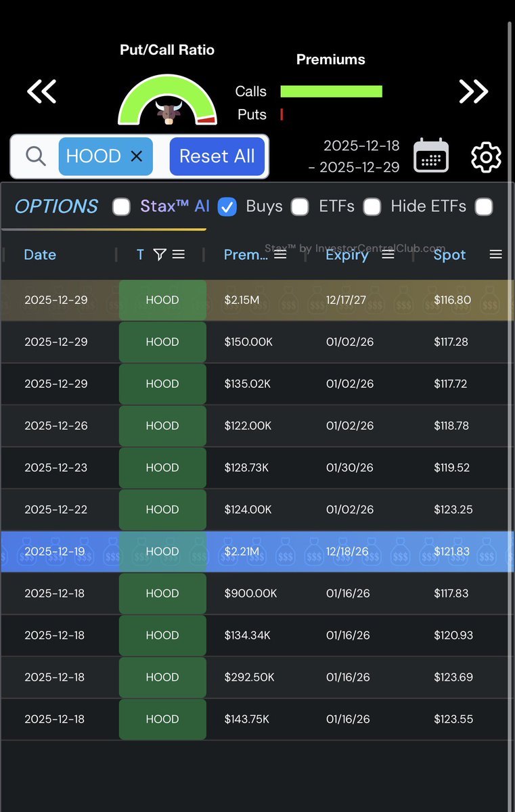Viewport: 515px width, 812px height.
Task: Open the Spot column menu icon
Action: click(x=495, y=254)
